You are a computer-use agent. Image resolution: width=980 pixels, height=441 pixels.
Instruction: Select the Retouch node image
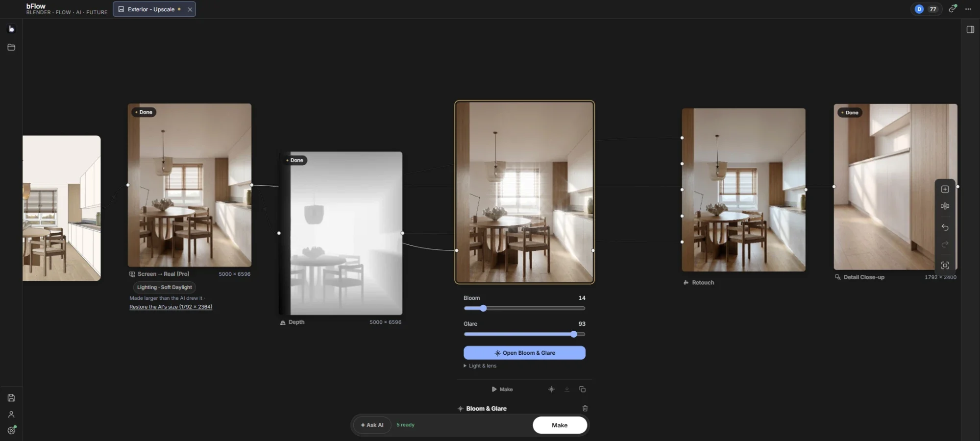[743, 190]
